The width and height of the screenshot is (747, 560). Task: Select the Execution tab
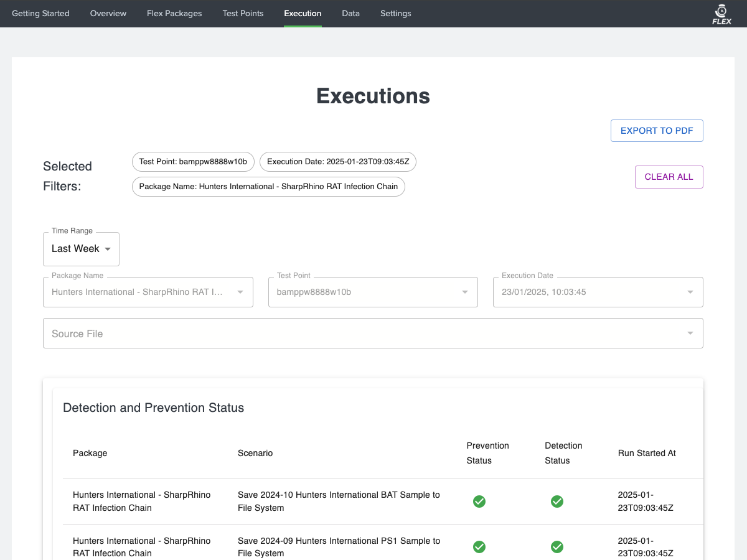(x=303, y=13)
